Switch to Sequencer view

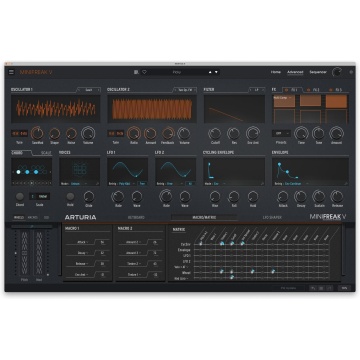[318, 72]
